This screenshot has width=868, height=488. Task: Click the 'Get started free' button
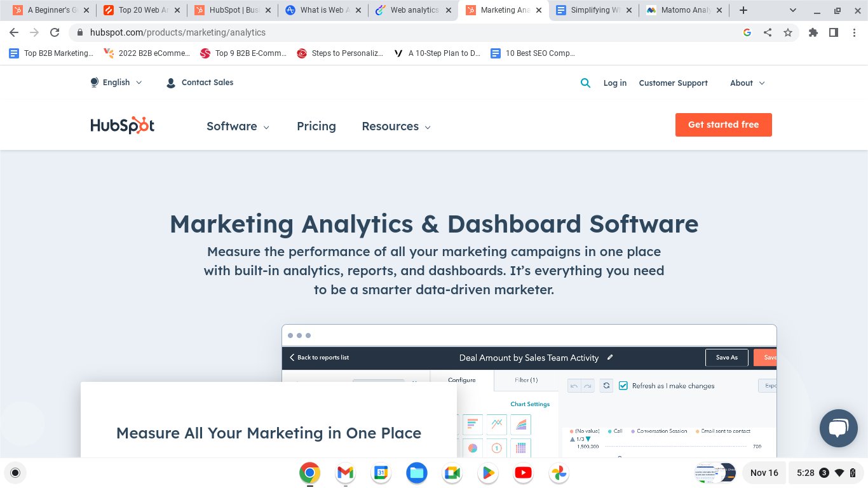point(723,125)
